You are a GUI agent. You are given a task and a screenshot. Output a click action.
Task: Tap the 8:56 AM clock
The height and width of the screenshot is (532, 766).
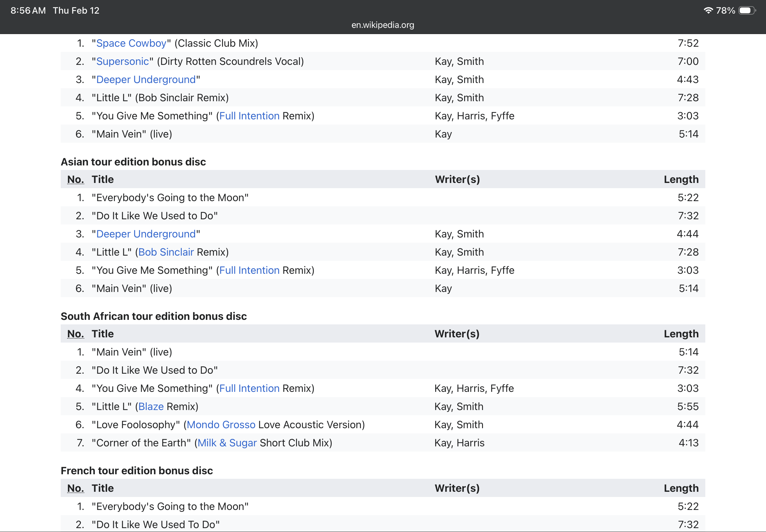[x=28, y=10]
